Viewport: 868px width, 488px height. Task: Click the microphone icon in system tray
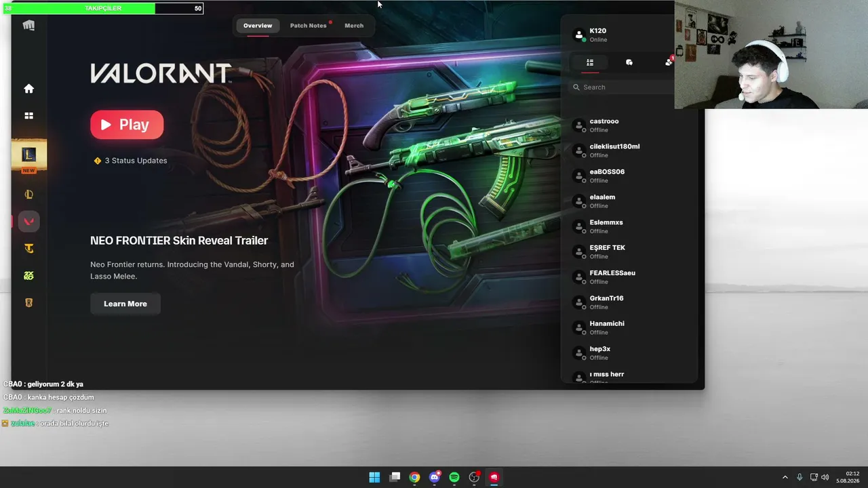click(800, 477)
